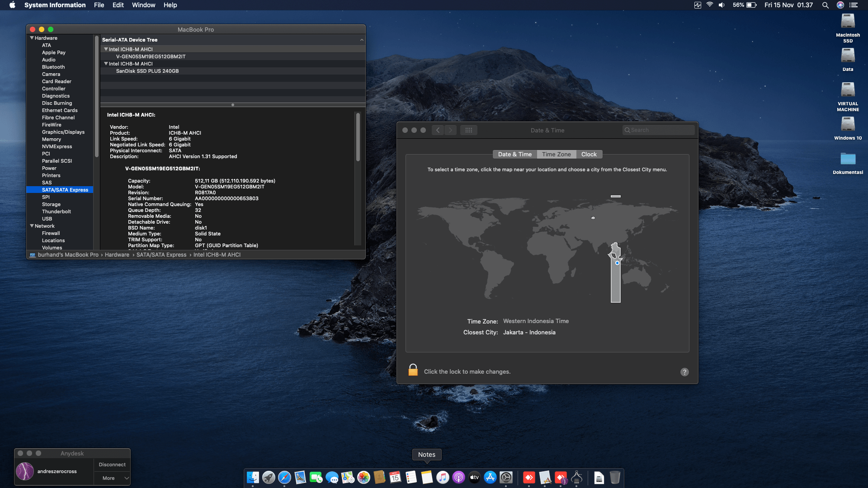
Task: Open System Preferences from the Dock
Action: tap(505, 478)
